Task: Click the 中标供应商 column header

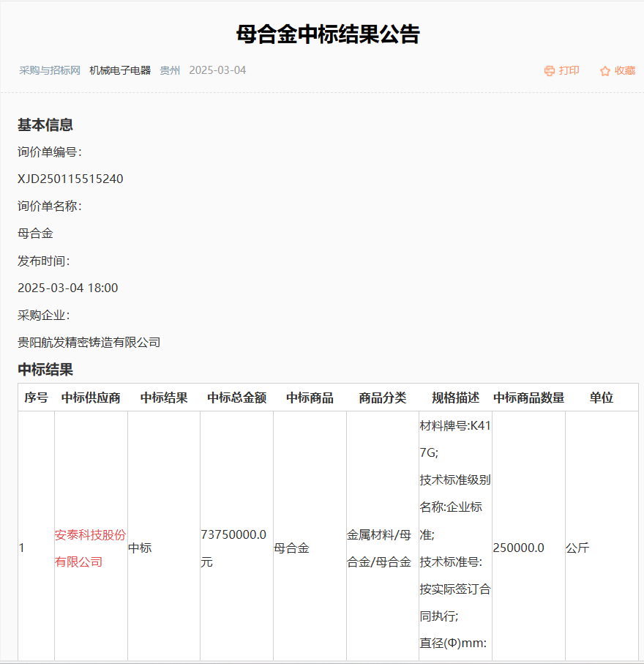Action: (91, 398)
